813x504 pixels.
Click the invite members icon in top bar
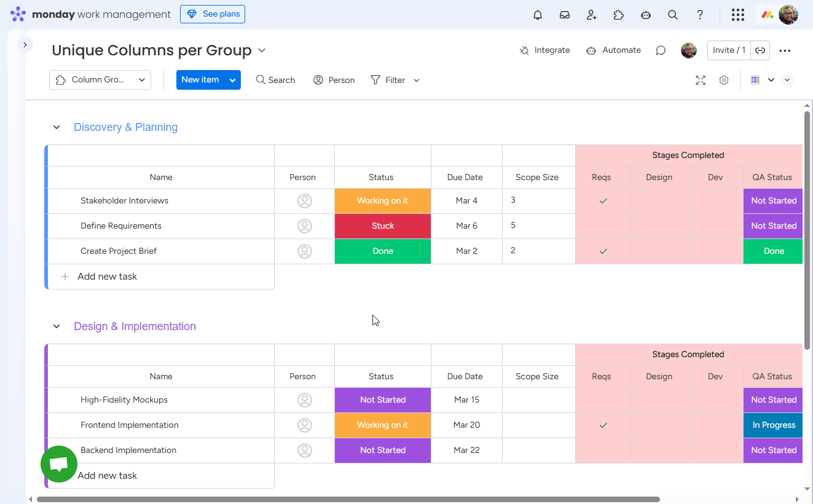point(592,15)
